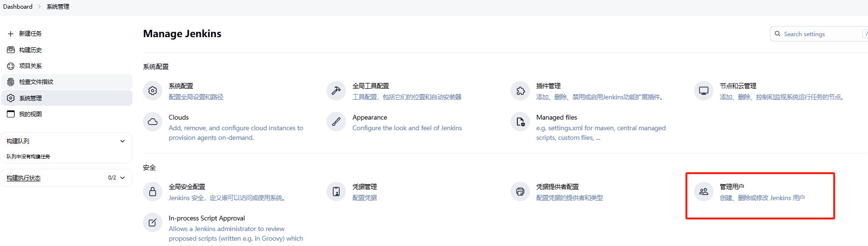Click the 我的视图 window icon

click(x=11, y=114)
